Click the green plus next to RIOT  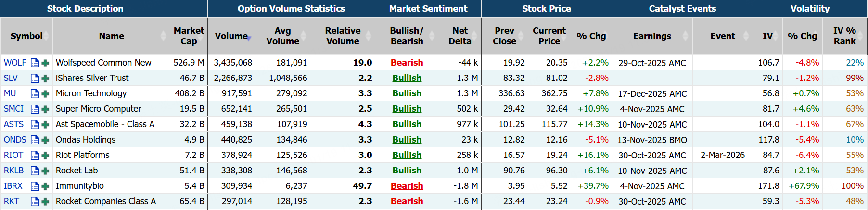point(45,155)
